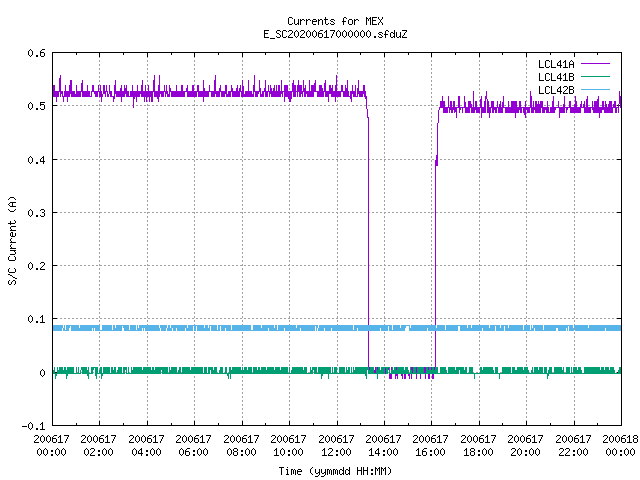This screenshot has height=480, width=640.
Task: Click the LCL41B legend label
Action: [556, 77]
